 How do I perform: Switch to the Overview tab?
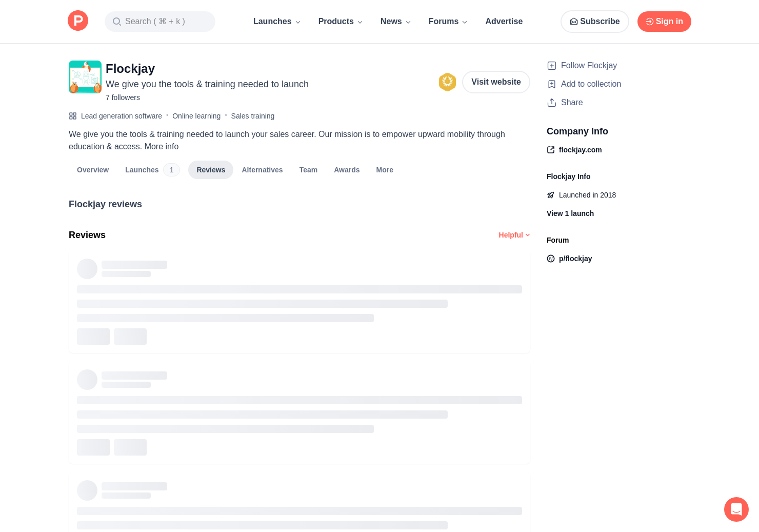pos(93,170)
